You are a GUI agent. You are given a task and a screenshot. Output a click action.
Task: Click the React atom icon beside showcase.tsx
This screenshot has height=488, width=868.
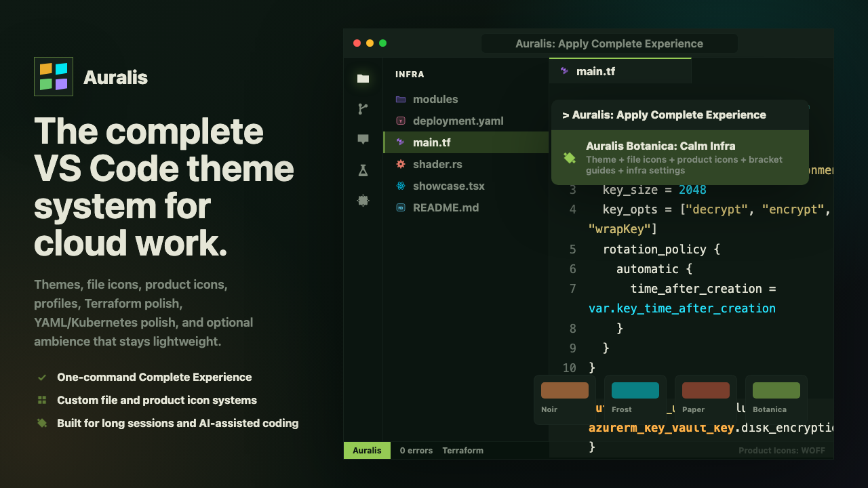[x=401, y=186]
